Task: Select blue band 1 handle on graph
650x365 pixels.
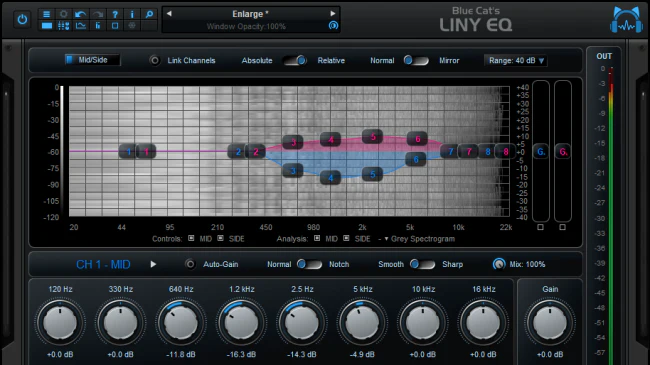Action: pyautogui.click(x=129, y=151)
